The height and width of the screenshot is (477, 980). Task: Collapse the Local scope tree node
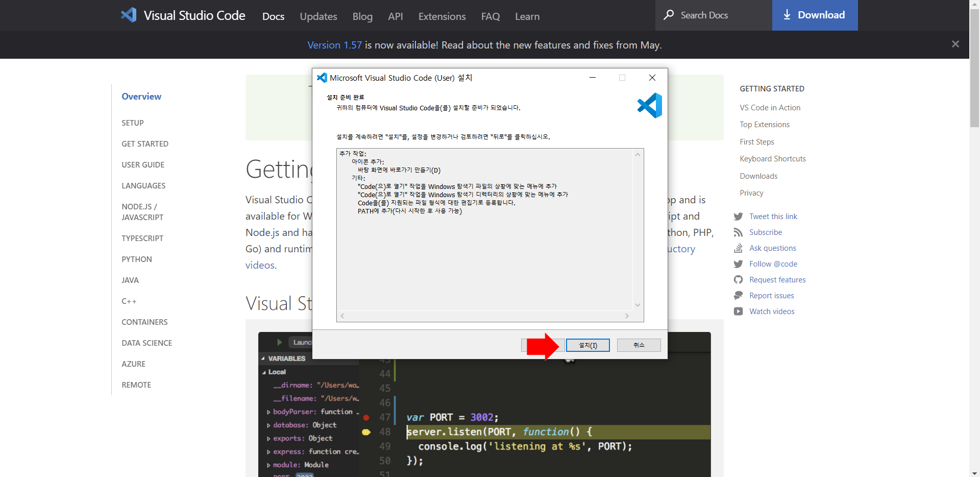point(264,372)
